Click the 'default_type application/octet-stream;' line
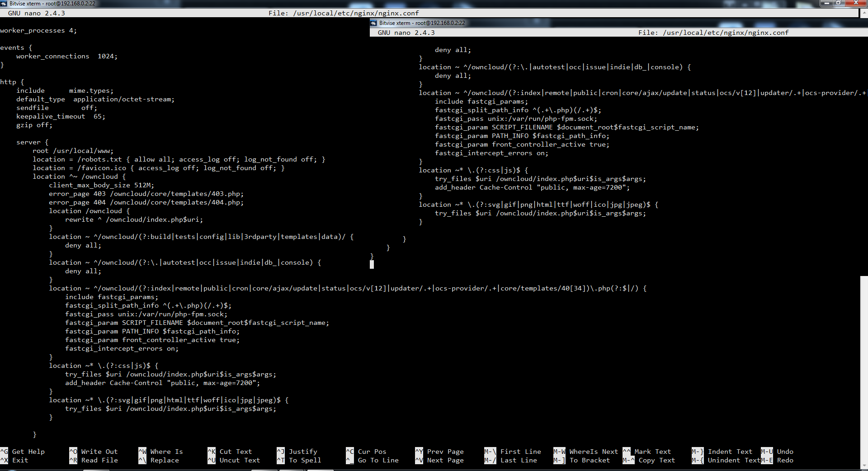The width and height of the screenshot is (868, 471). [x=95, y=99]
